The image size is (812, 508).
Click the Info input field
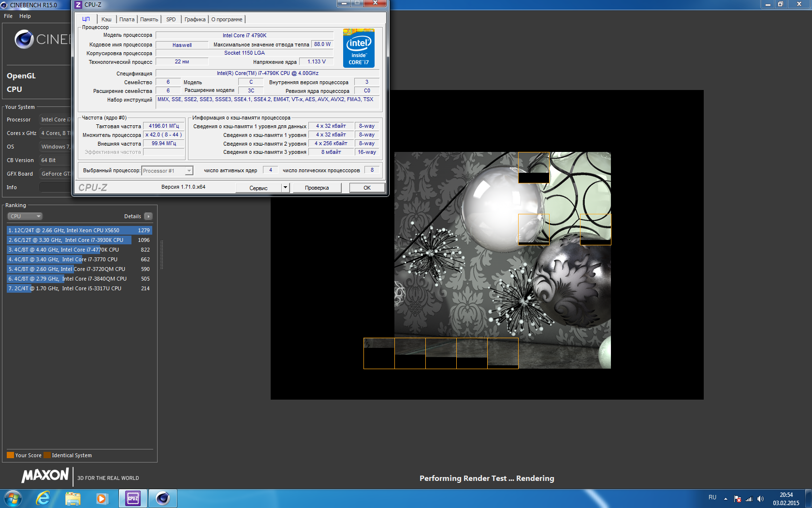[55, 187]
